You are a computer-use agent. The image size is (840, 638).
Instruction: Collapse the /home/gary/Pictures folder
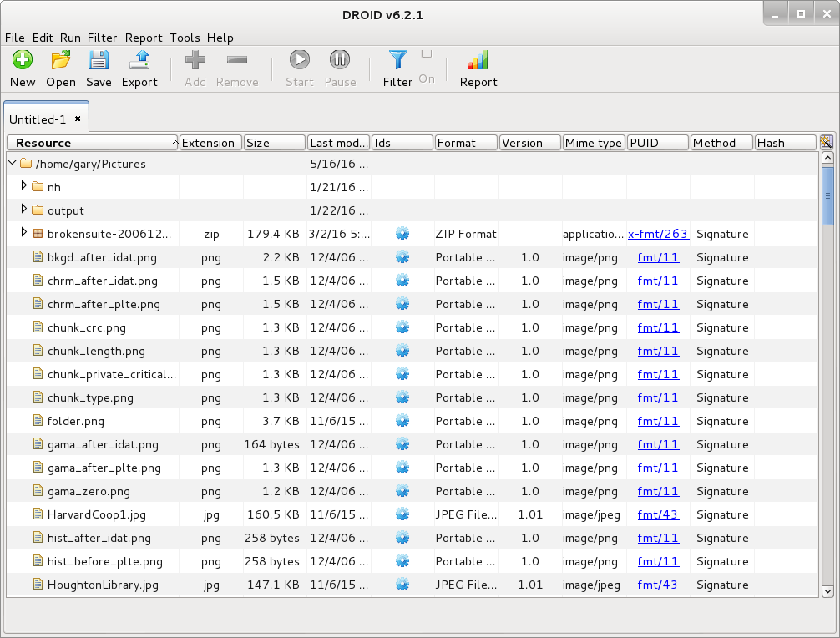click(13, 164)
